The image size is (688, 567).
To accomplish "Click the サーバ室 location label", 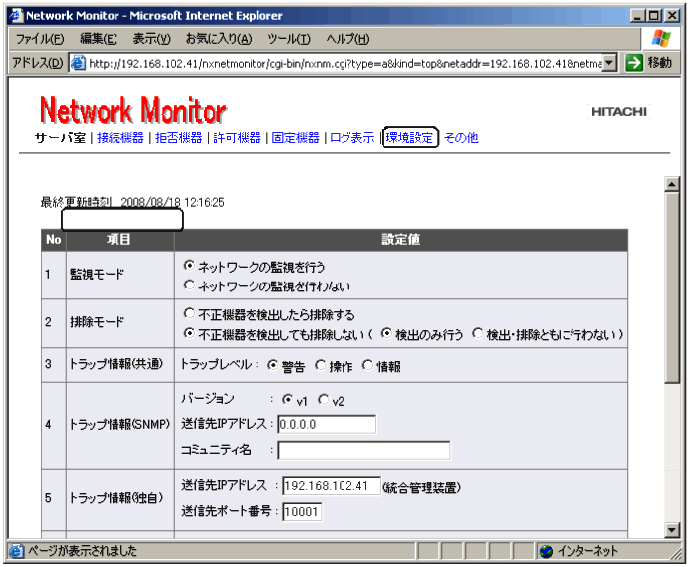I will point(61,138).
